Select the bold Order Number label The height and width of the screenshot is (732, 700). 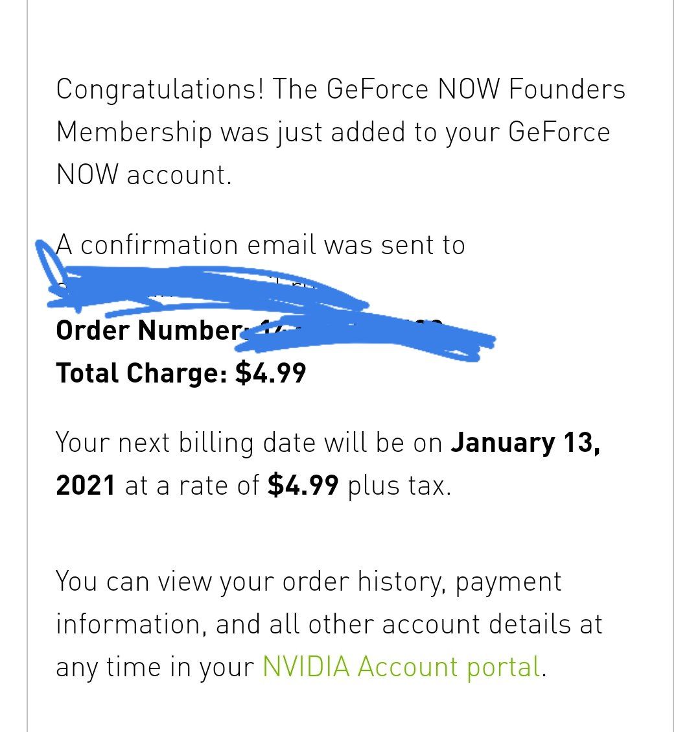coord(149,330)
